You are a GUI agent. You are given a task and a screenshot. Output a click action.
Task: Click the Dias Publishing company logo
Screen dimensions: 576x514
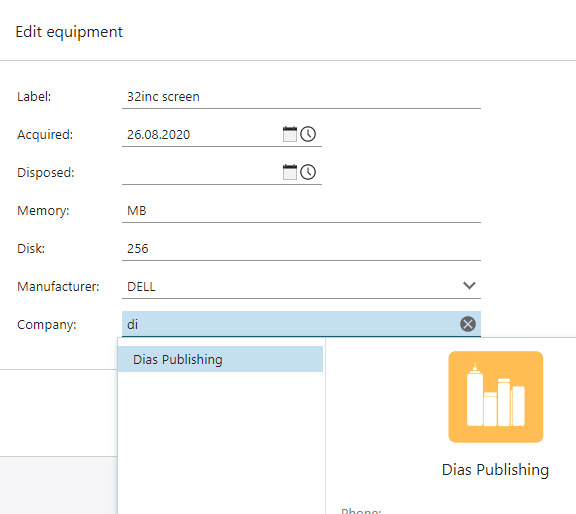pos(496,397)
